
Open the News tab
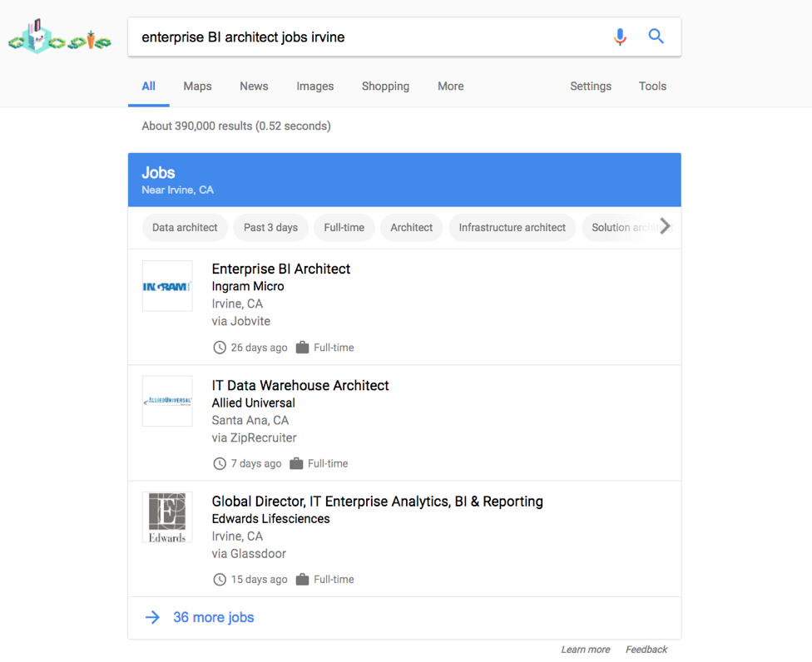click(254, 86)
